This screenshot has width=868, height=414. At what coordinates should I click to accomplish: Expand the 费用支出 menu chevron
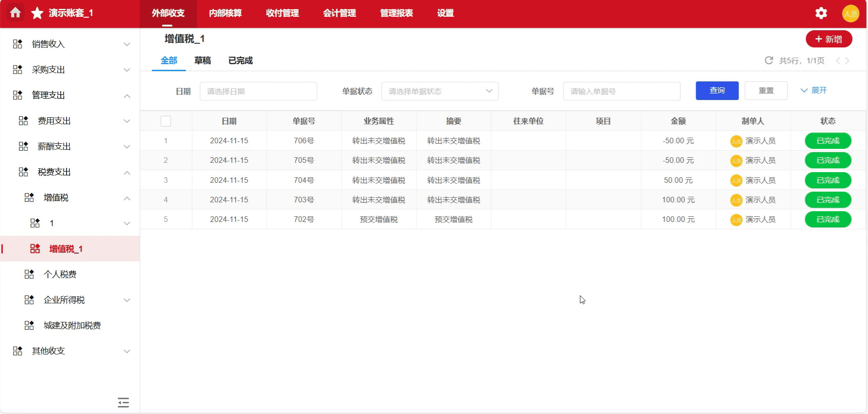pyautogui.click(x=127, y=121)
